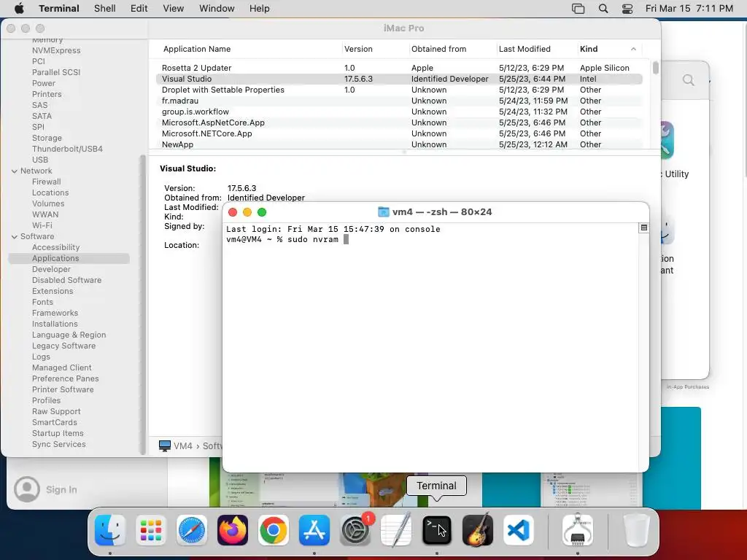Launch Safari from the Dock

pos(192,530)
